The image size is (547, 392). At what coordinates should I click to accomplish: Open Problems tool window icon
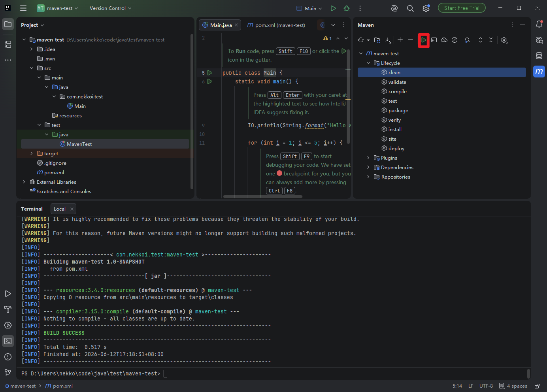(x=8, y=357)
